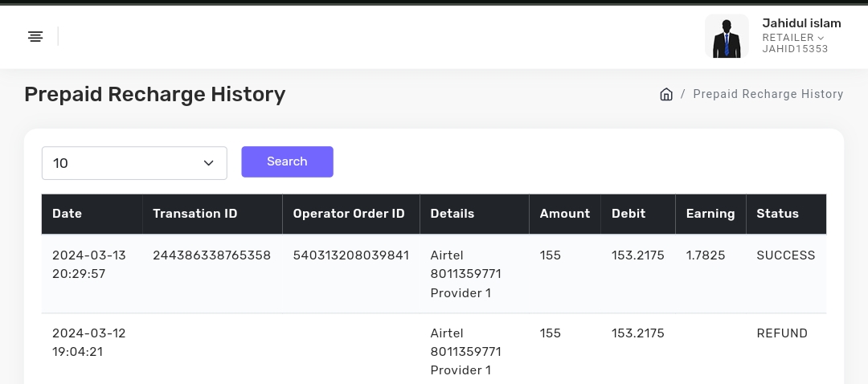Click operator order ID 540313208039841
Screen dimensions: 868x384
pos(350,255)
